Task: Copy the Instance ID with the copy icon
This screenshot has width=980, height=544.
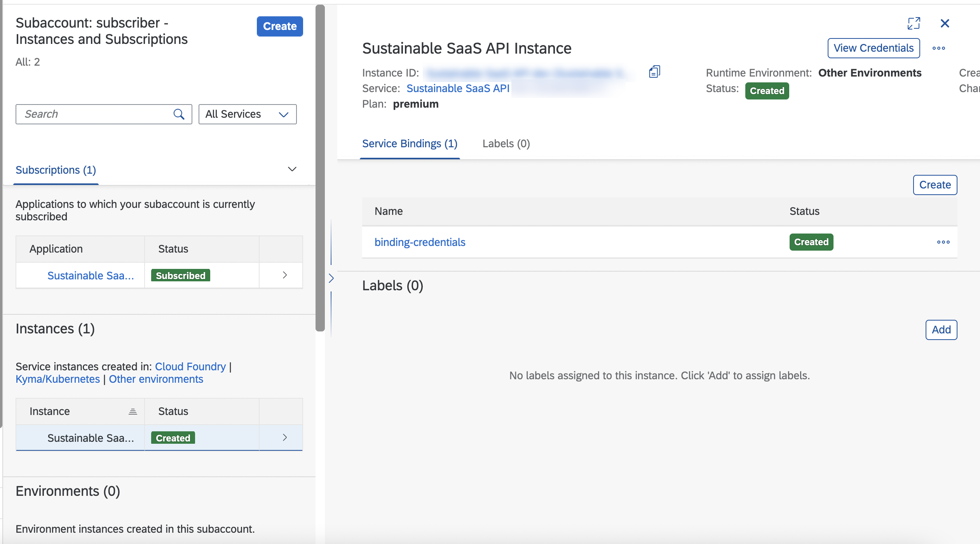Action: click(654, 72)
